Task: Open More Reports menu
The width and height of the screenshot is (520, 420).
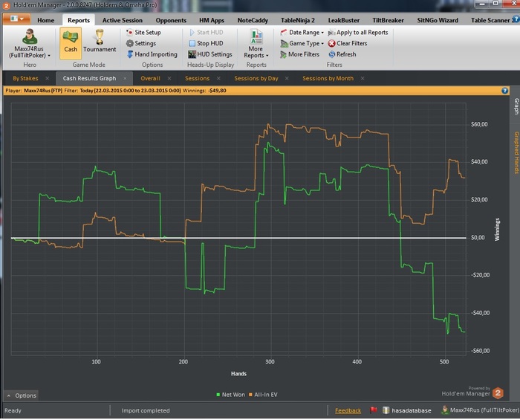Action: (256, 44)
